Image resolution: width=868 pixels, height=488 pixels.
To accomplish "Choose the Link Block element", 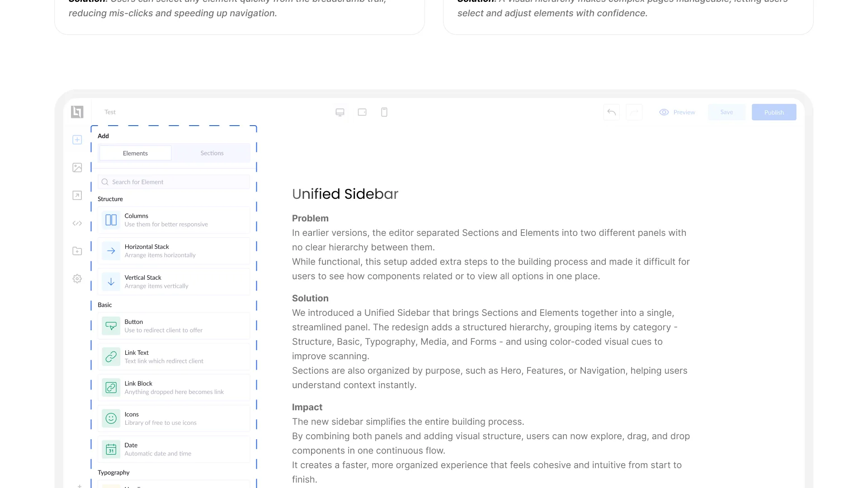I will click(x=174, y=388).
